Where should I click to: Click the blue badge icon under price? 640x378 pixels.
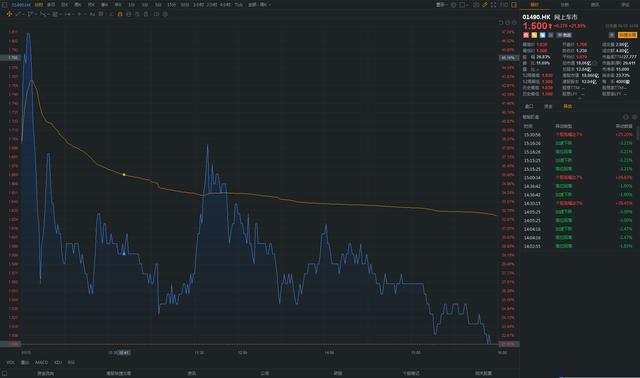point(542,35)
